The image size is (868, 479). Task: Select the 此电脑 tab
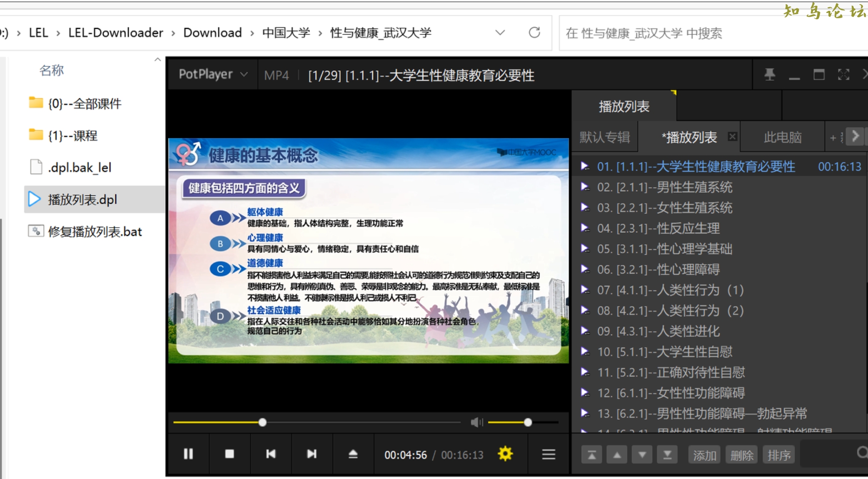coord(793,136)
